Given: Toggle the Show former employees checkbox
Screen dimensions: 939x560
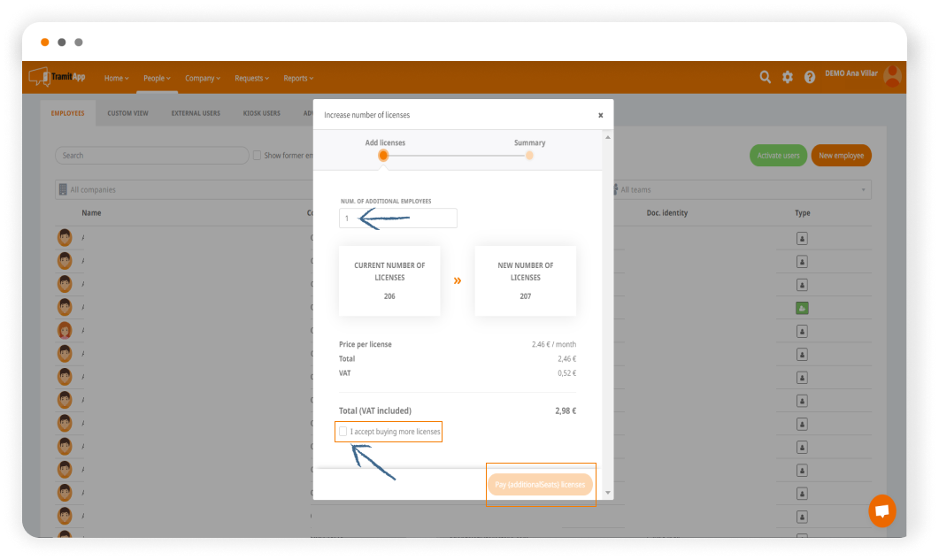Looking at the screenshot, I should [257, 156].
